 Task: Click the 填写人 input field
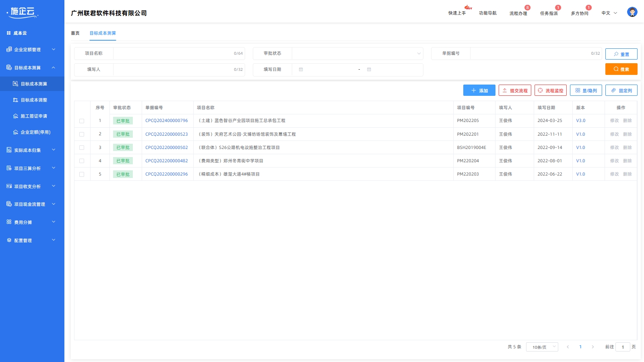click(x=179, y=70)
